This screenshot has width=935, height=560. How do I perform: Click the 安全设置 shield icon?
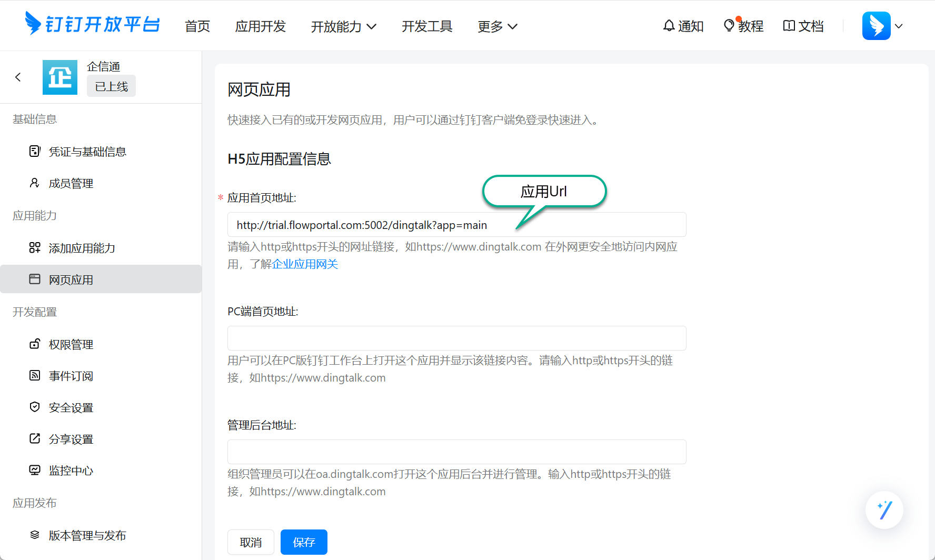(x=35, y=407)
